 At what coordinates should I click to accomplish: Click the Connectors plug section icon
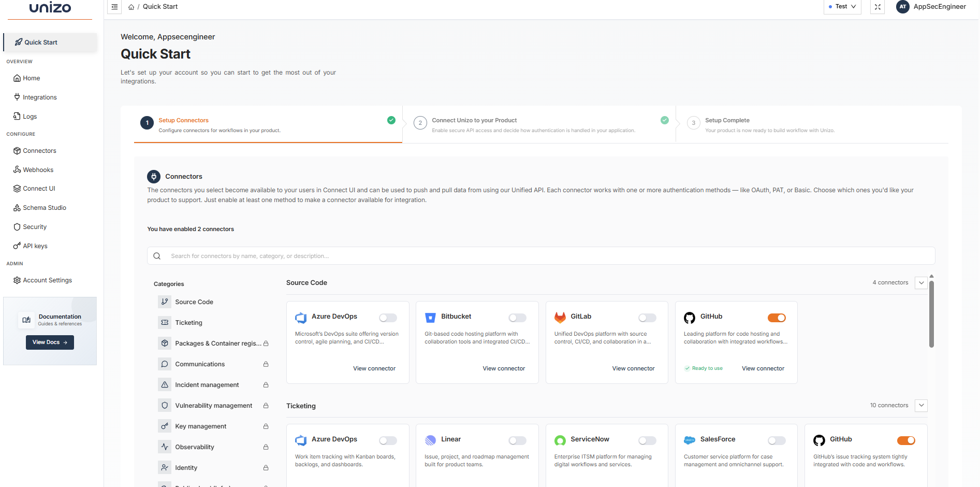[x=154, y=177]
